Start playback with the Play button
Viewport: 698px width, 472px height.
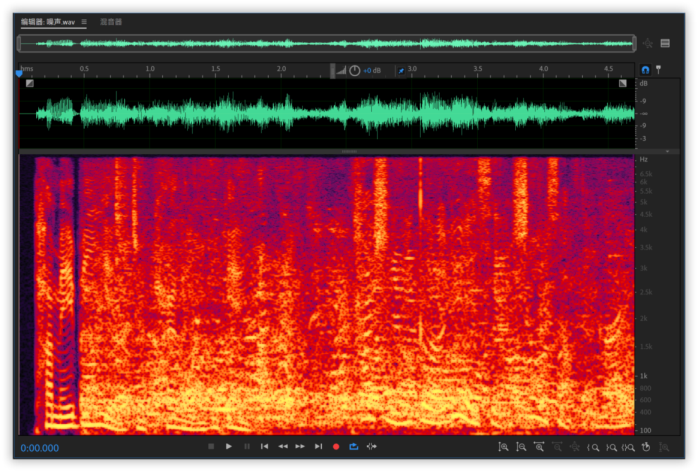[228, 446]
